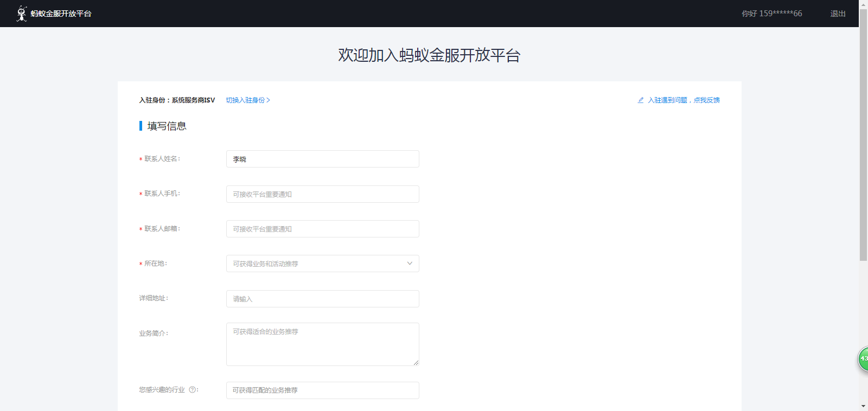This screenshot has width=868, height=411.
Task: Click the chevron arrow after 切换入驻身份
Action: click(268, 100)
